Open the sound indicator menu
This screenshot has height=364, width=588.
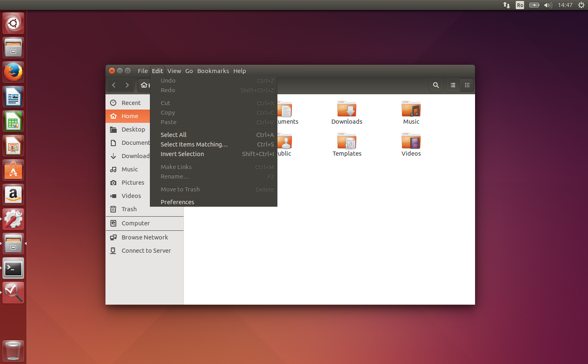tap(547, 5)
